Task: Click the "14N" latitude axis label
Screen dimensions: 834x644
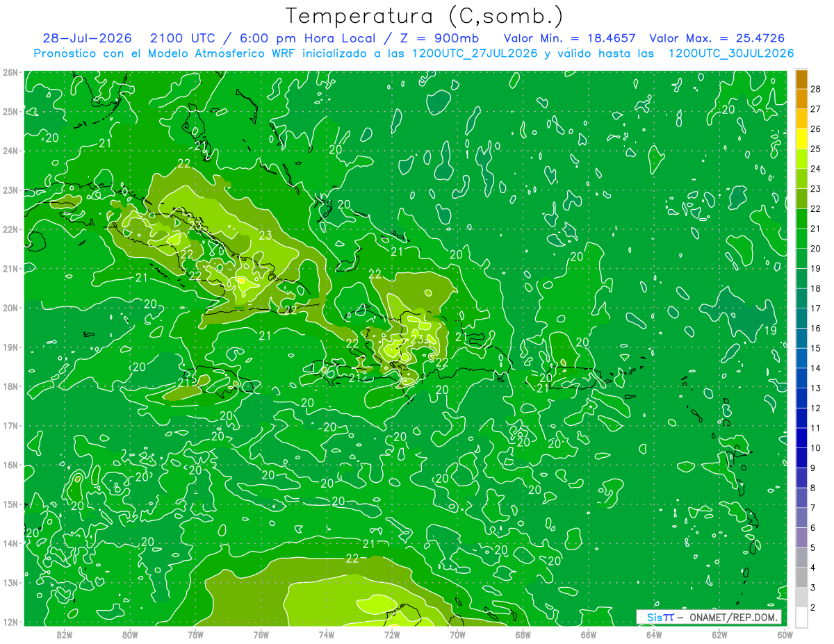Action: point(10,543)
